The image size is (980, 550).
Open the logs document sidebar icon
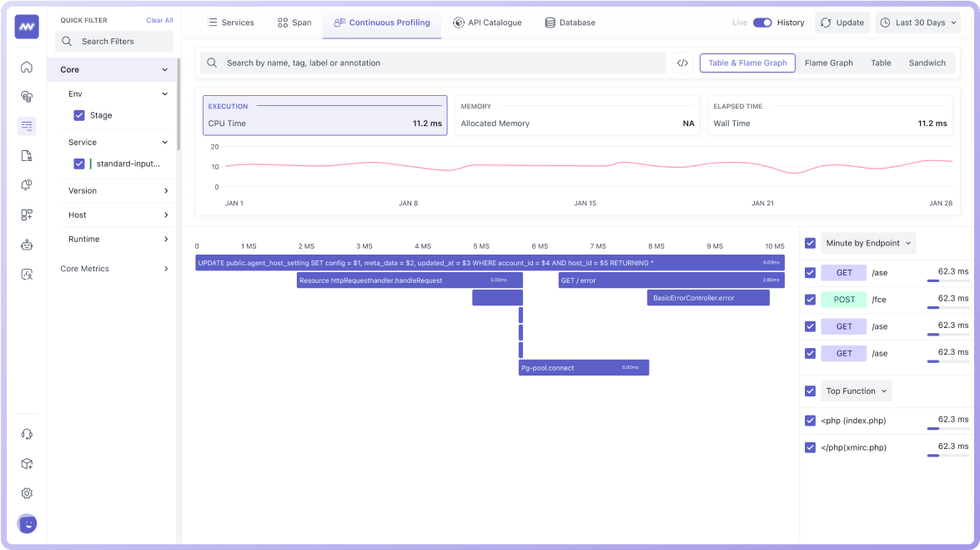(27, 156)
